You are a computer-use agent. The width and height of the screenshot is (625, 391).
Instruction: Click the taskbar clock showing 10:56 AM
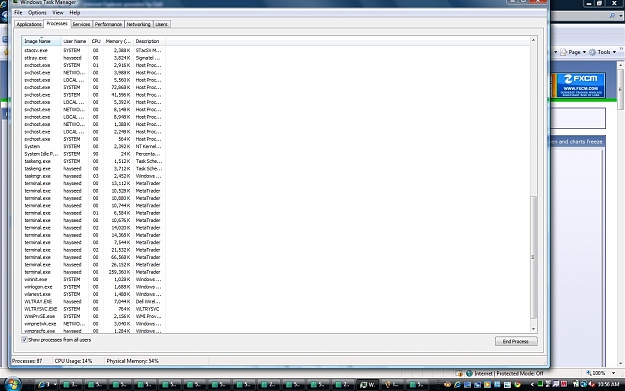(608, 385)
